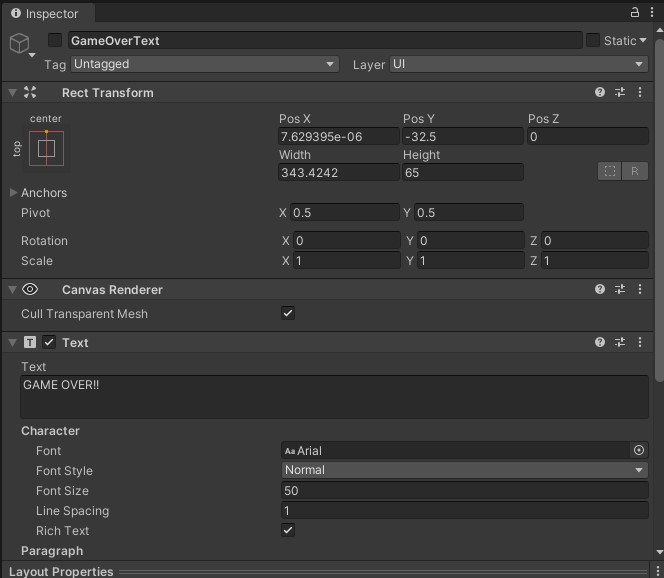Click the text area containing GAME OVER!!
The image size is (664, 578).
(335, 397)
